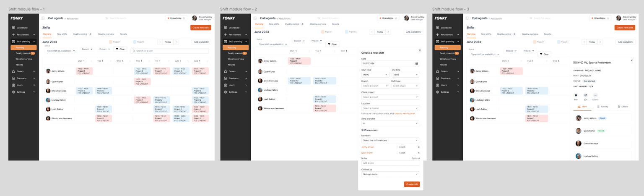The height and width of the screenshot is (196, 644).
Task: Close the Create a new shift panel
Action: 420,50
